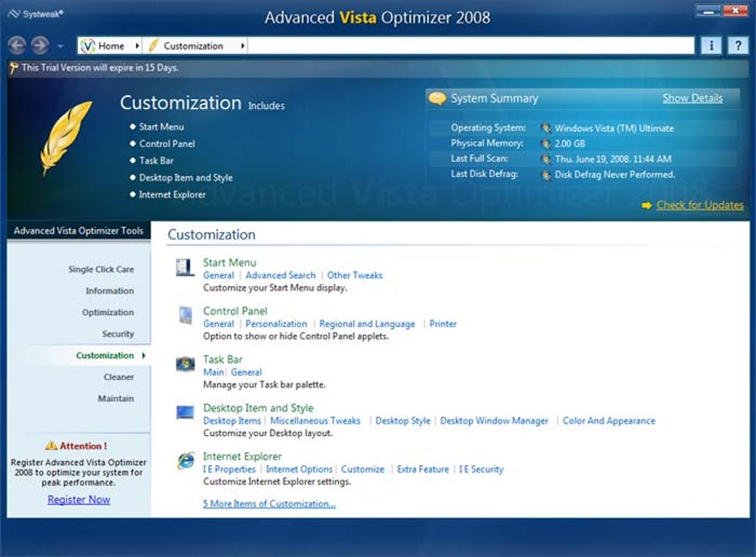Screen dimensions: 756x557
Task: Open Task Bar Main link
Action: click(x=213, y=372)
